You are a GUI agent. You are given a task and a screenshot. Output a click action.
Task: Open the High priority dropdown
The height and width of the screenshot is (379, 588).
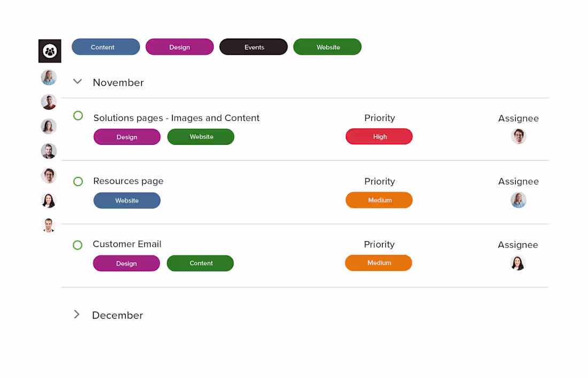(379, 137)
